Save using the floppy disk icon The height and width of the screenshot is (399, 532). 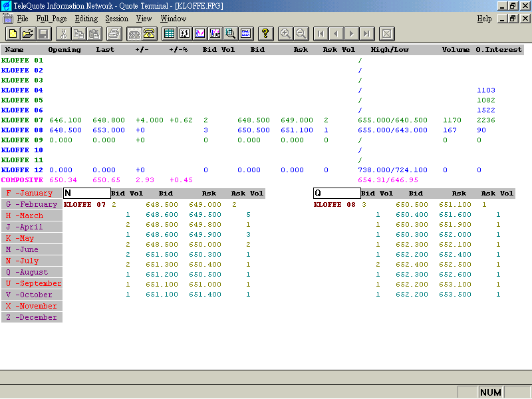(44, 34)
